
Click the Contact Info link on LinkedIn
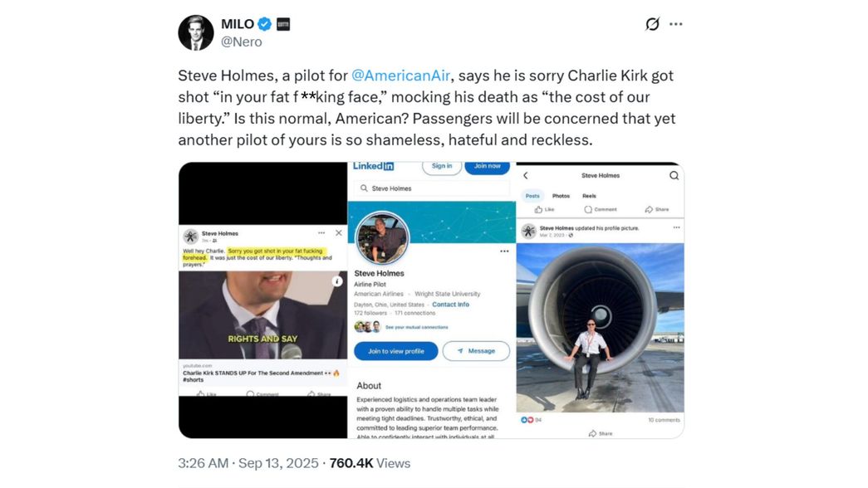[x=450, y=305]
